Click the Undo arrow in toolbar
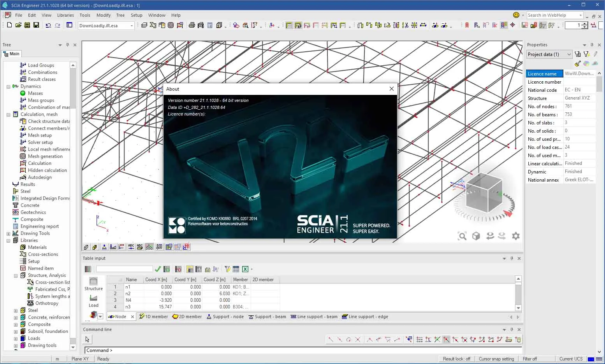Image resolution: width=605 pixels, height=364 pixels. [48, 25]
